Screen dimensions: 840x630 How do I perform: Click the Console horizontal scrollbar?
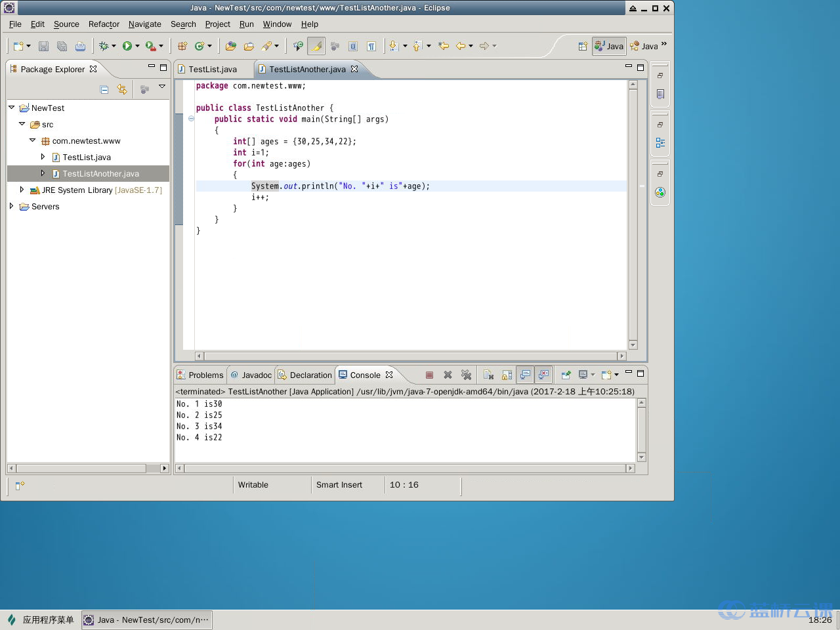tap(405, 469)
